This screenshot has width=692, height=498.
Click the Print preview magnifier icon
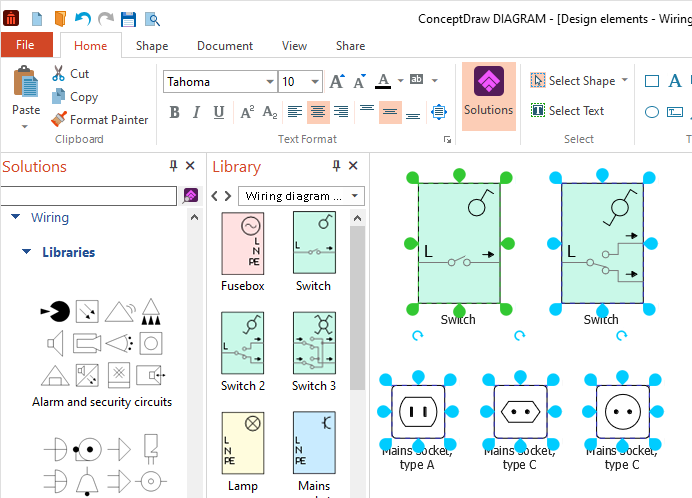click(x=152, y=19)
